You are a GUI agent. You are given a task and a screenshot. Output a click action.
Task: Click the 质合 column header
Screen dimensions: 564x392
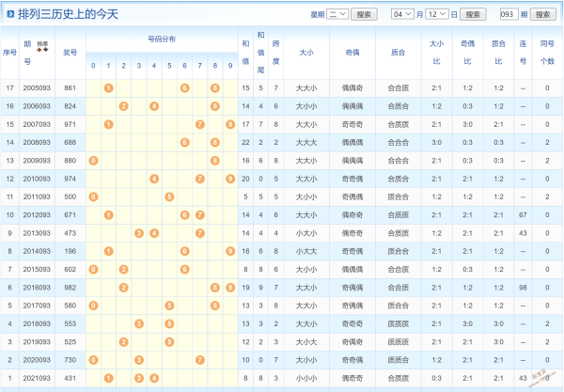[399, 53]
